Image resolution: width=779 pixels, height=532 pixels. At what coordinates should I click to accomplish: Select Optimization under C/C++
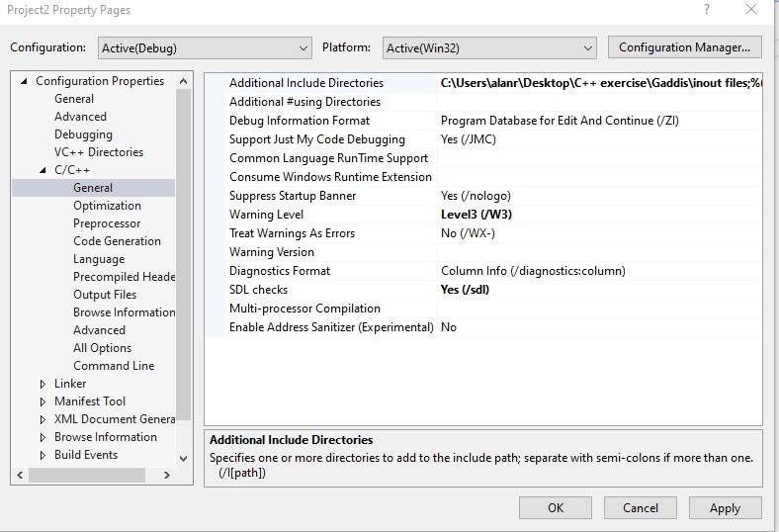107,206
